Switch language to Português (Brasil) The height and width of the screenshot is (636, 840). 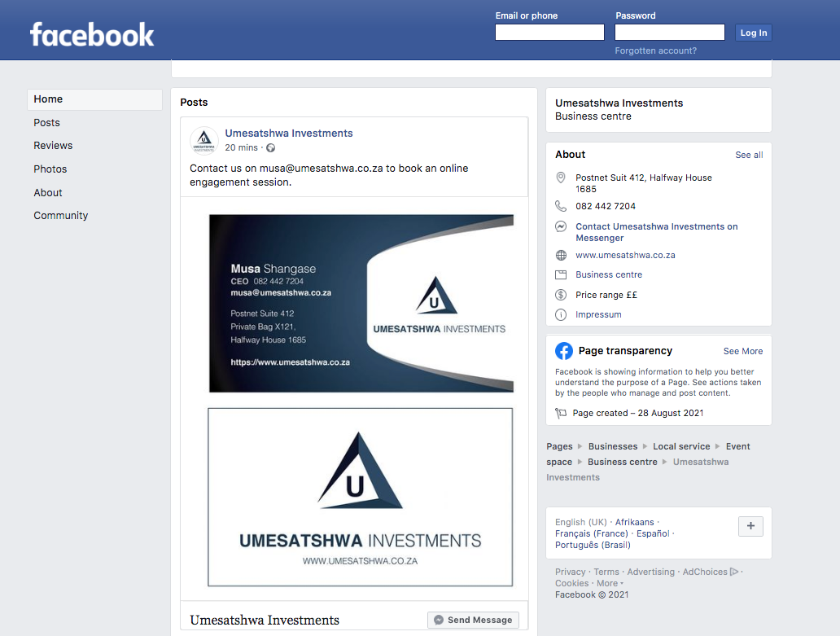click(593, 546)
